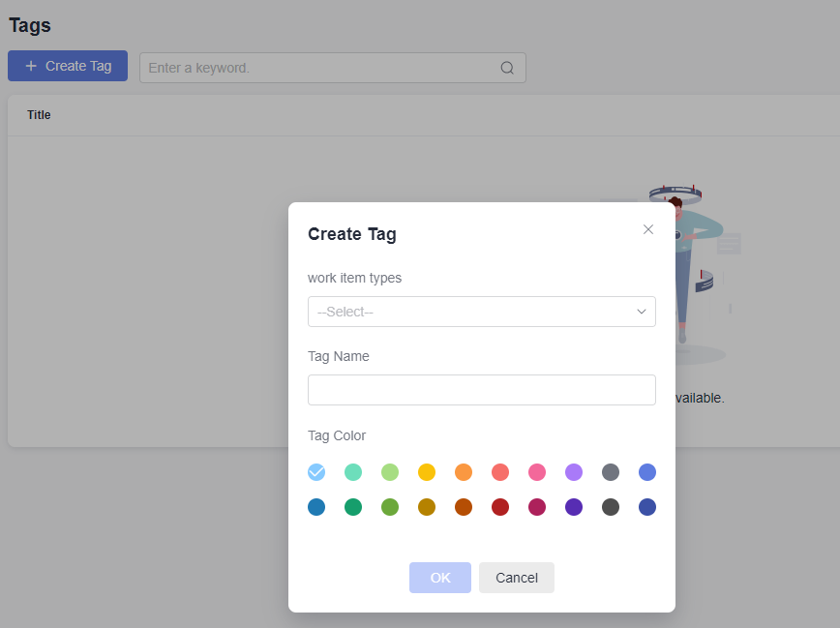Open the work item types dropdown

[x=481, y=312]
